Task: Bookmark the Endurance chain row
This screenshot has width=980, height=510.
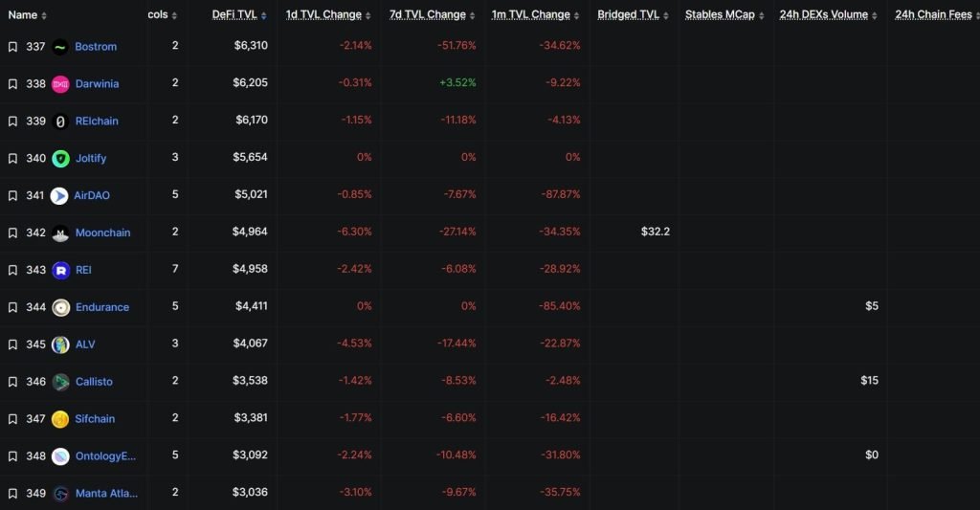Action: click(x=12, y=308)
